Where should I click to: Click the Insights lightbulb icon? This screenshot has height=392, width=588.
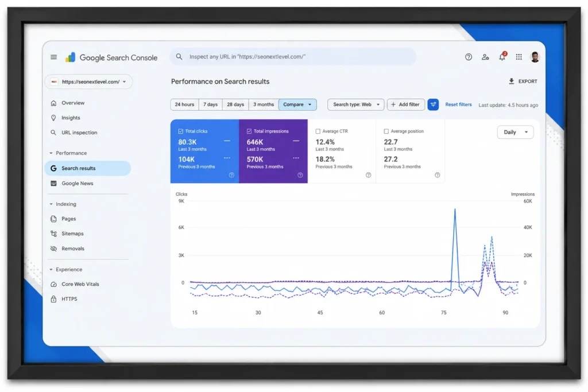53,118
